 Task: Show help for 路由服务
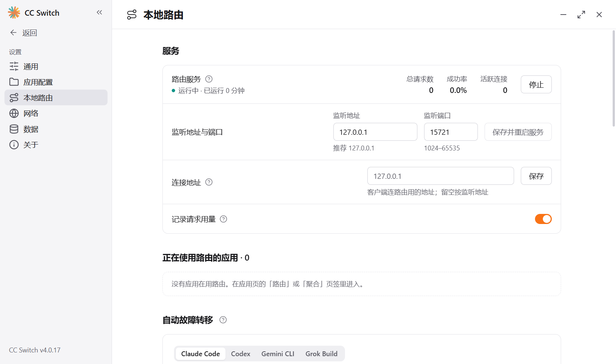(209, 79)
